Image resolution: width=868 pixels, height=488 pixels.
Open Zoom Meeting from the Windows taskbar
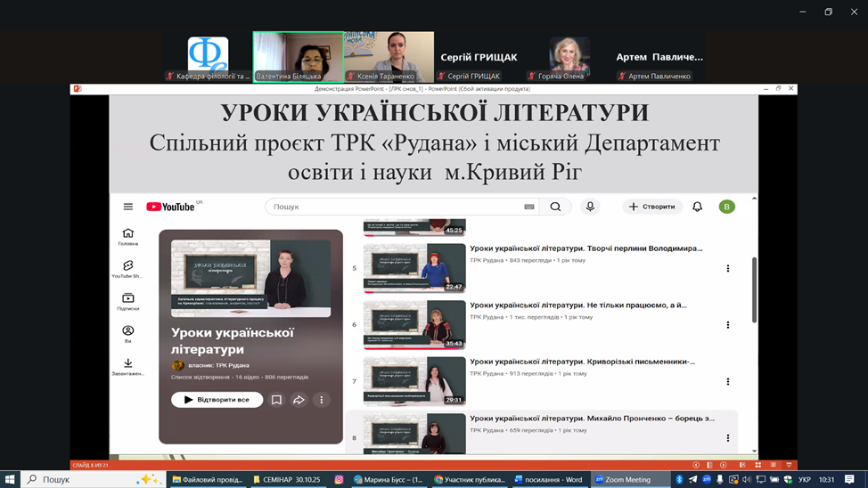pos(623,480)
